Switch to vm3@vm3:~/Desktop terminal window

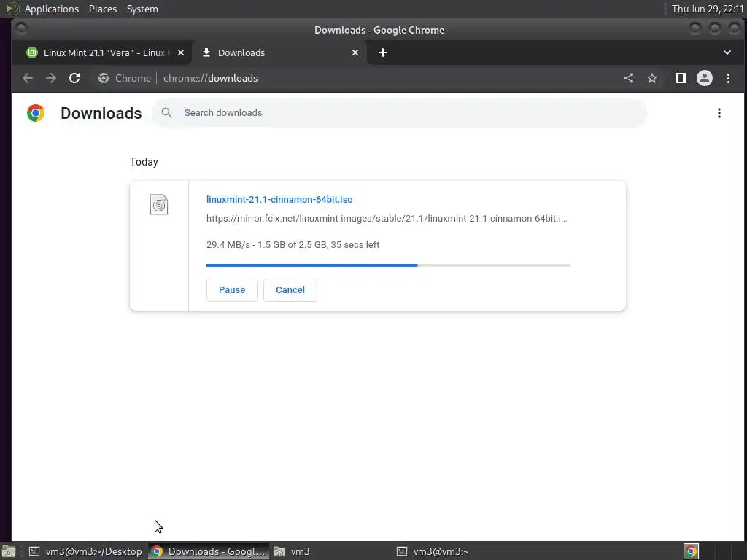86,551
